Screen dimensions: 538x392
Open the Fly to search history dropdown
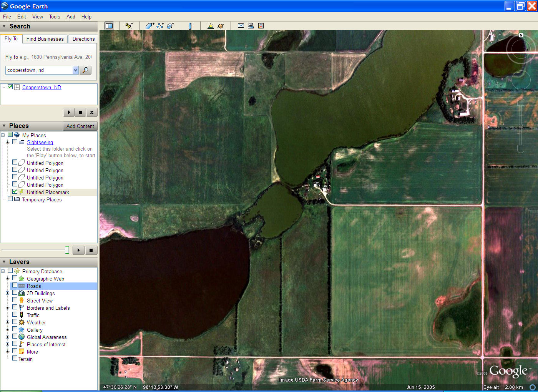click(x=75, y=70)
